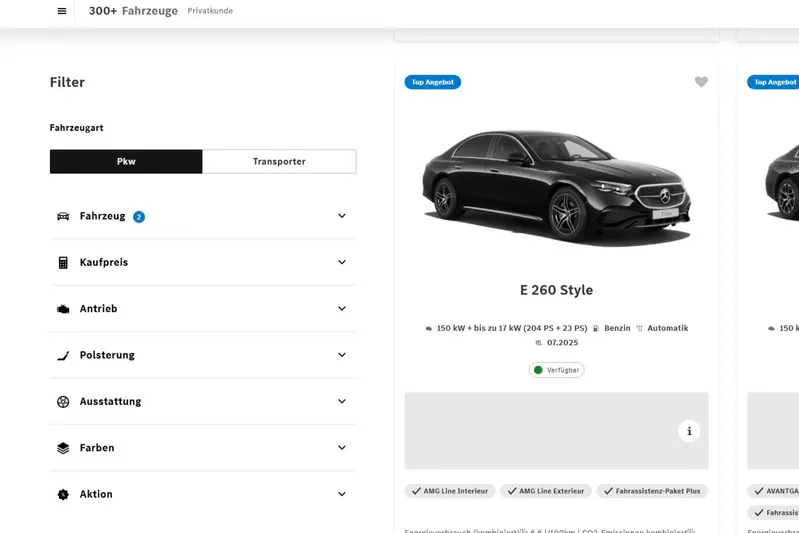Click the badge icon beside Aktion

[x=63, y=494]
